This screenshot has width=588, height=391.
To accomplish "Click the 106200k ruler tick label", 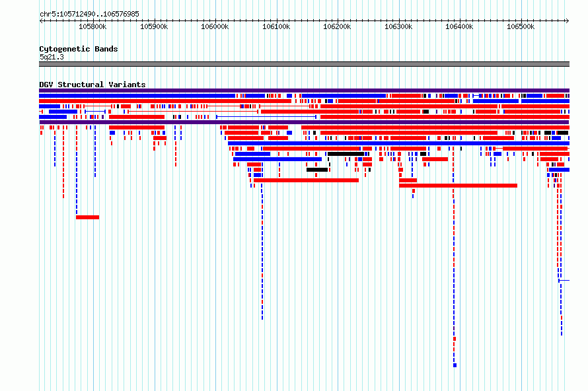I will coord(337,26).
